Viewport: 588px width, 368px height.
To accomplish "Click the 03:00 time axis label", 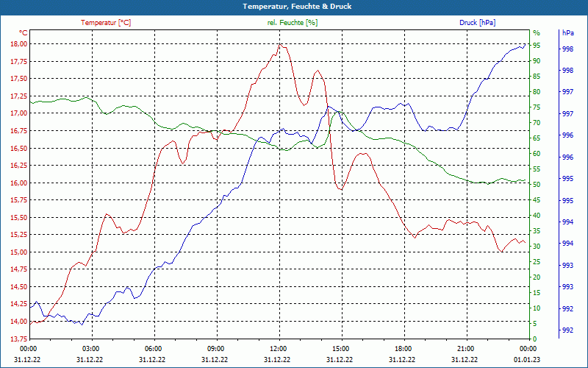I will (90, 348).
